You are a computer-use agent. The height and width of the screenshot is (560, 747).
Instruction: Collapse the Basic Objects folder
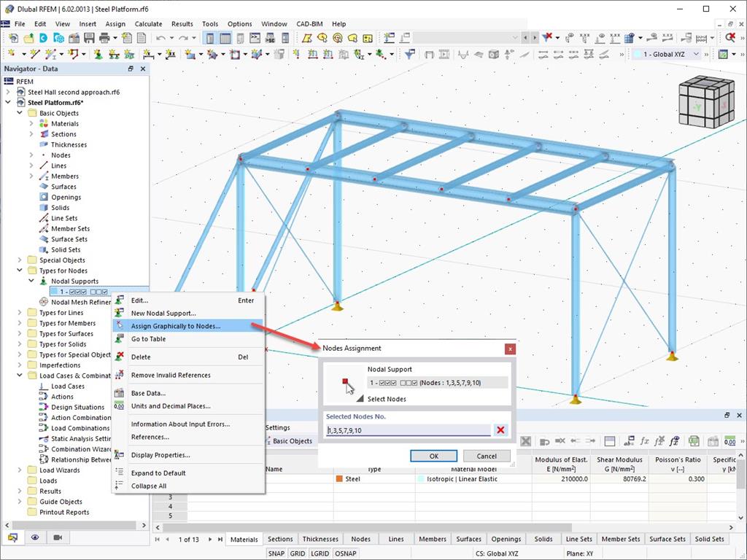(20, 113)
